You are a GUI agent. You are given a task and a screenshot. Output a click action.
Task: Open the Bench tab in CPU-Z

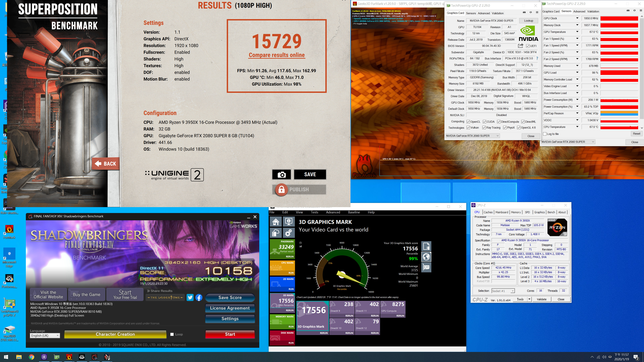[x=551, y=212]
